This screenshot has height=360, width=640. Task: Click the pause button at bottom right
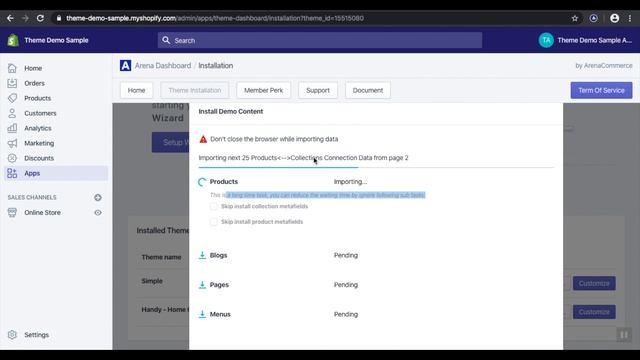624,335
